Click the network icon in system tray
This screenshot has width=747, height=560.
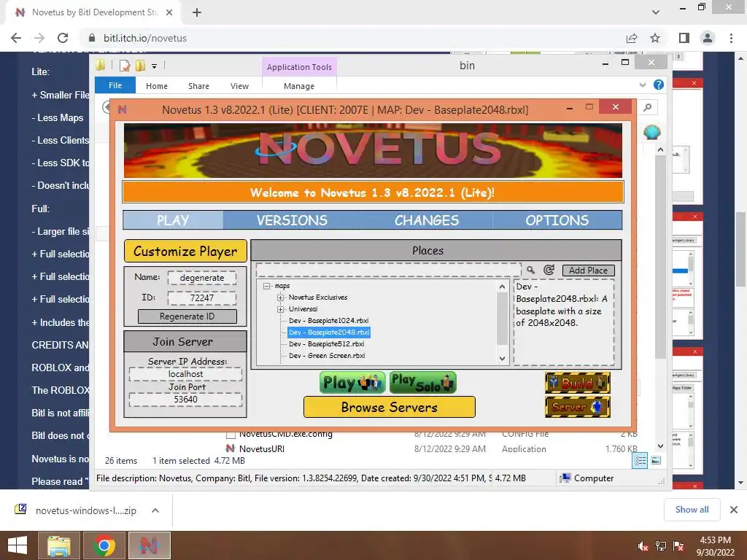click(661, 546)
